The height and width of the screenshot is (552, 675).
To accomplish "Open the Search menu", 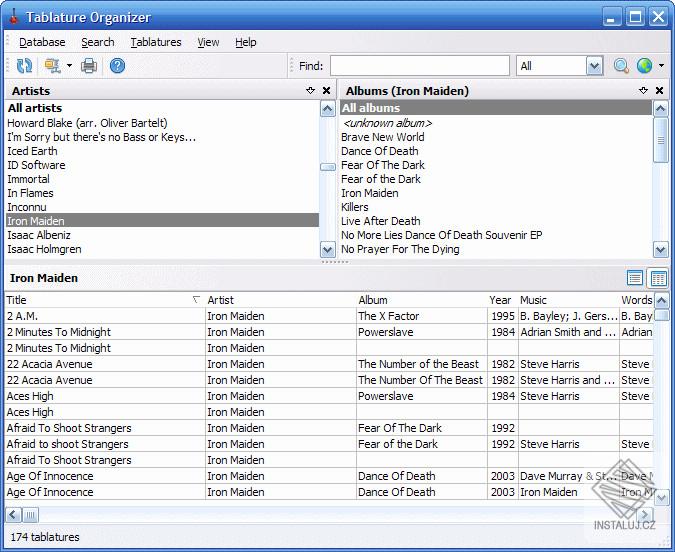I will pos(98,42).
